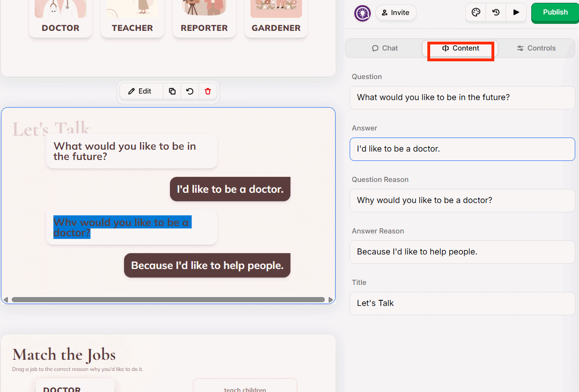
Task: Open the theme palette picker
Action: click(x=476, y=13)
